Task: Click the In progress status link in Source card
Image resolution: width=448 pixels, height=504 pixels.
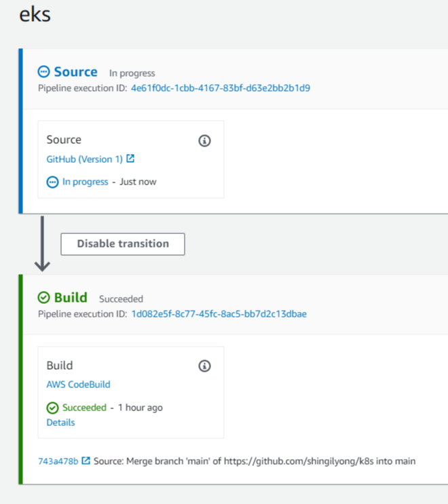Action: pyautogui.click(x=86, y=182)
